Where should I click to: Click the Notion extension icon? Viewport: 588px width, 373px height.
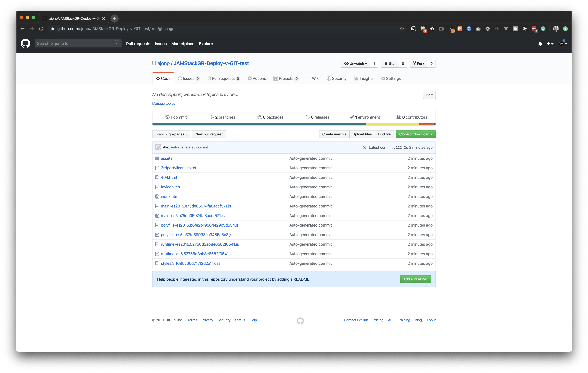tap(414, 29)
